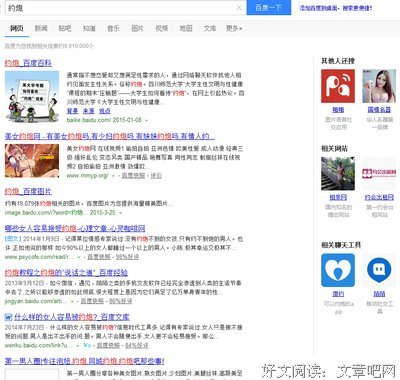The height and width of the screenshot is (380, 400).
Task: Open the 第一男人圈 result title
Action: (x=84, y=361)
